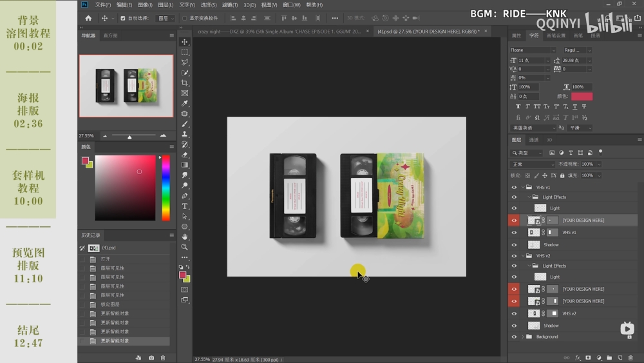Toggle visibility of VHS v2 layer
644x363 pixels.
pyautogui.click(x=514, y=313)
